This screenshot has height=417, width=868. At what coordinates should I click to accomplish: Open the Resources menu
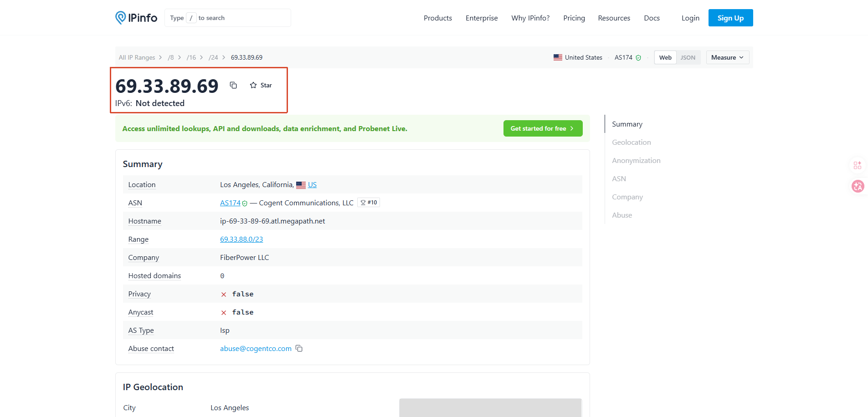(x=614, y=18)
